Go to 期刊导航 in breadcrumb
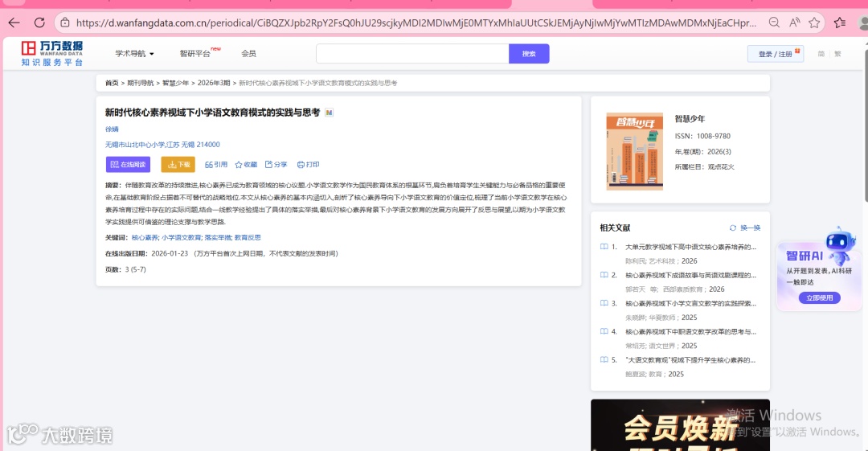868x451 pixels. pos(141,83)
